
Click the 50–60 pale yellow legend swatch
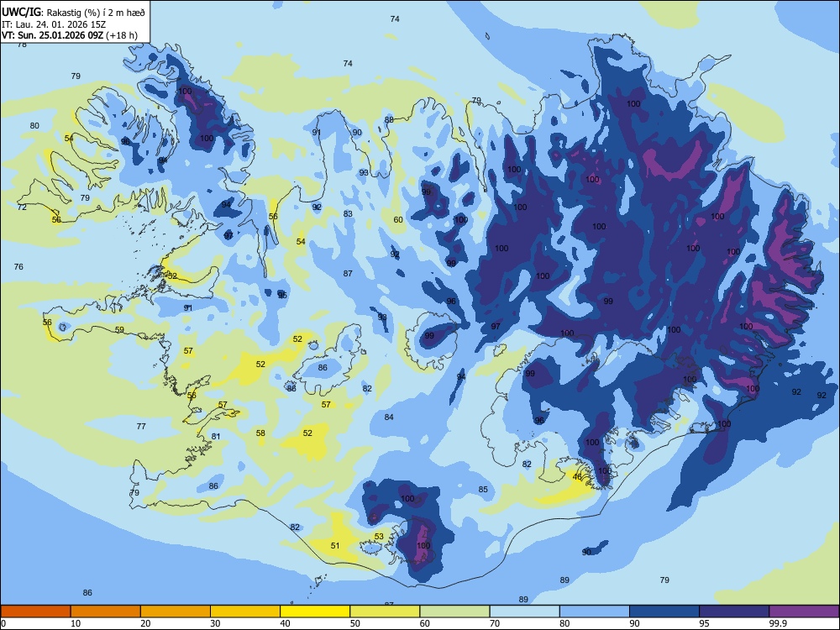385,612
